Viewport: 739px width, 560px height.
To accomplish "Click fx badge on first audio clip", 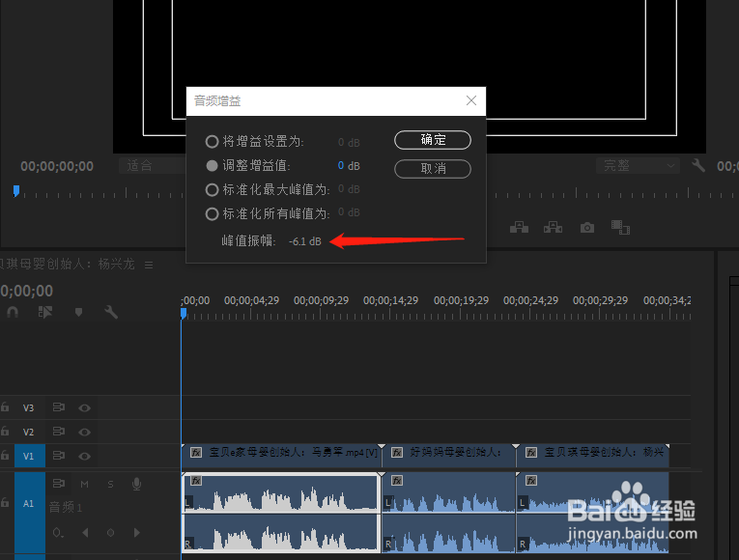I will click(x=196, y=481).
